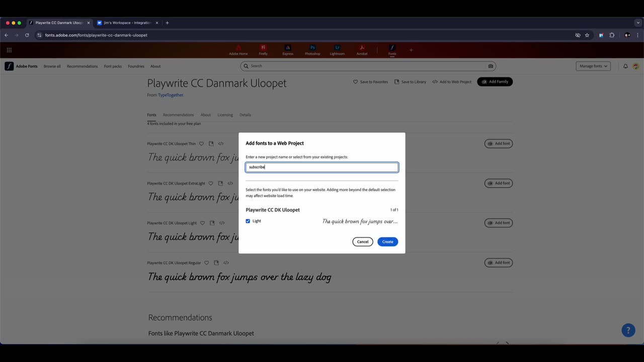Viewport: 644px width, 362px height.
Task: Open web project code icon for Uloopet ExtraLight
Action: tap(230, 184)
